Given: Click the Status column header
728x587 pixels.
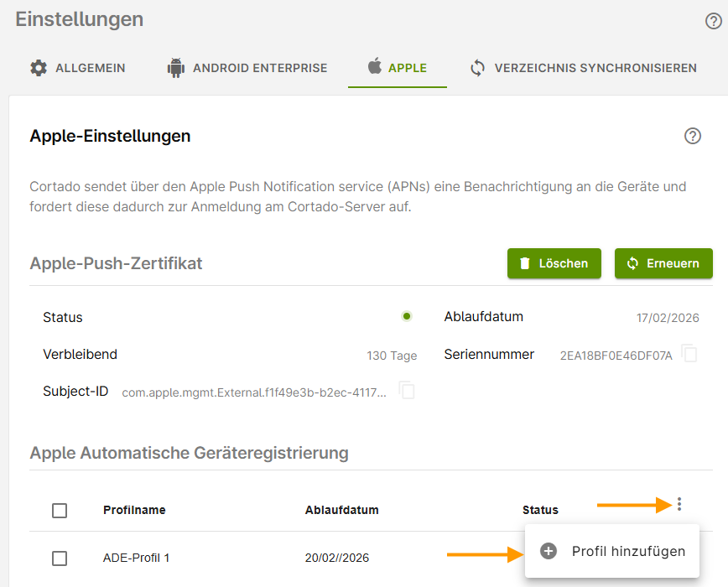Looking at the screenshot, I should tap(540, 510).
